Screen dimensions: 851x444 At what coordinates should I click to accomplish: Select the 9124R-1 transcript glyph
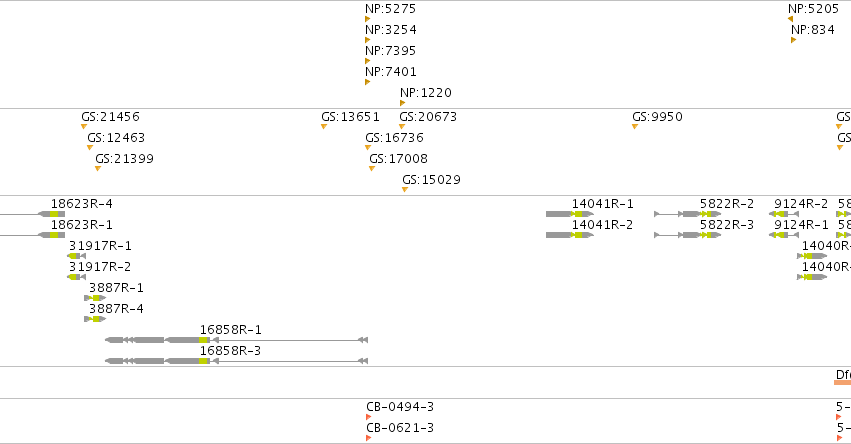click(x=784, y=235)
